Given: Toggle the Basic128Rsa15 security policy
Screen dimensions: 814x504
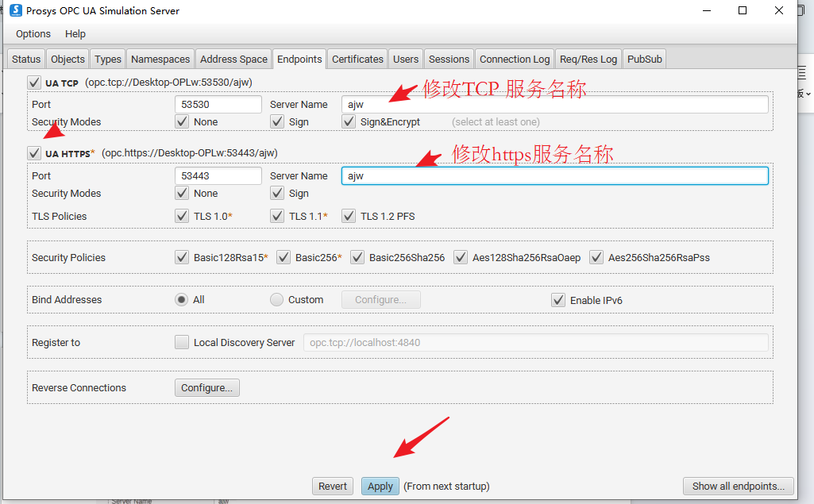Looking at the screenshot, I should pyautogui.click(x=182, y=257).
